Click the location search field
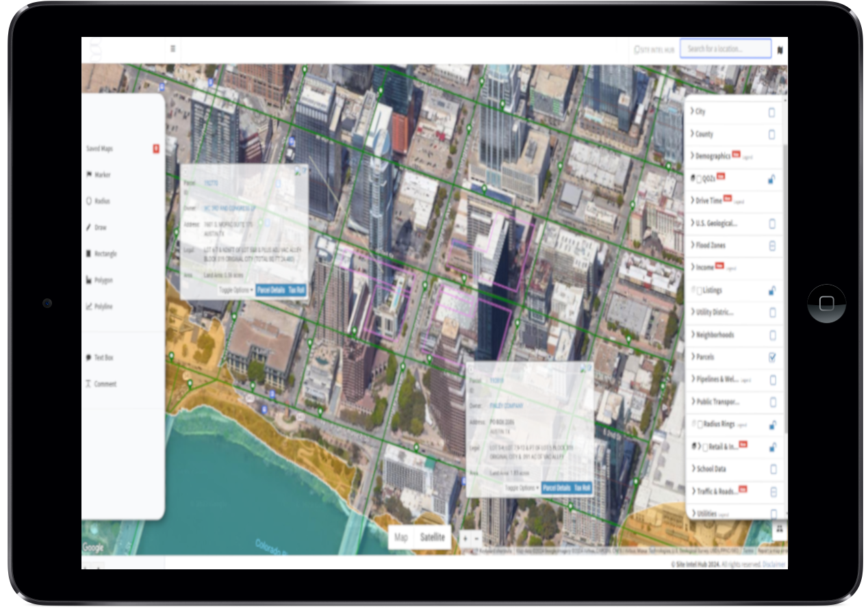The image size is (868, 609). tap(725, 49)
